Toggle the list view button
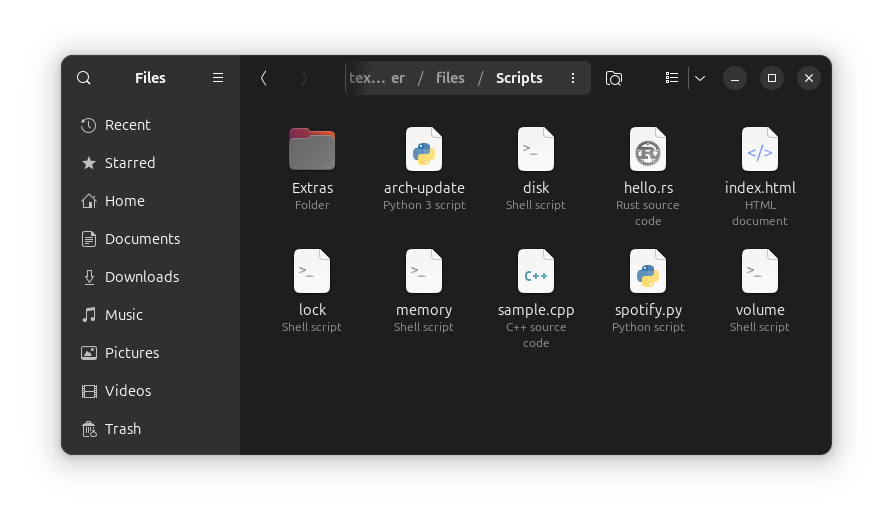This screenshot has height=522, width=893. click(x=672, y=78)
